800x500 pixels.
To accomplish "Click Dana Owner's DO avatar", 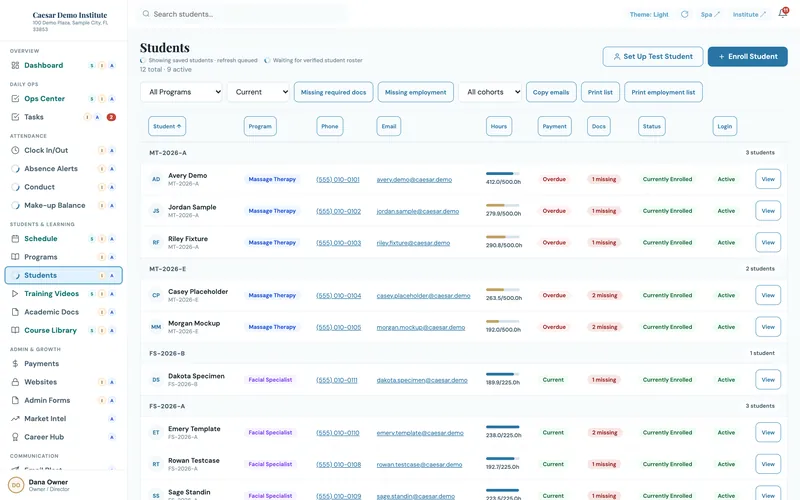I will coord(16,485).
